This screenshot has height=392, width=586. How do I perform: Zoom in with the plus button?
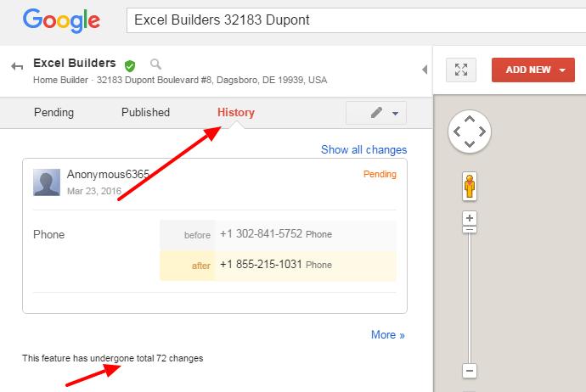tap(470, 218)
